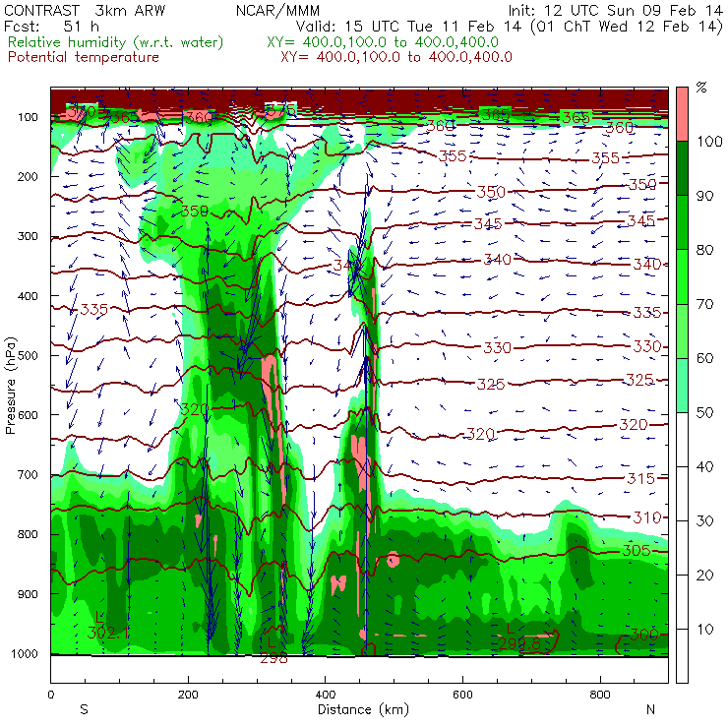Click the "370" contour label at plot top
This screenshot has width=728, height=728.
[x=82, y=112]
